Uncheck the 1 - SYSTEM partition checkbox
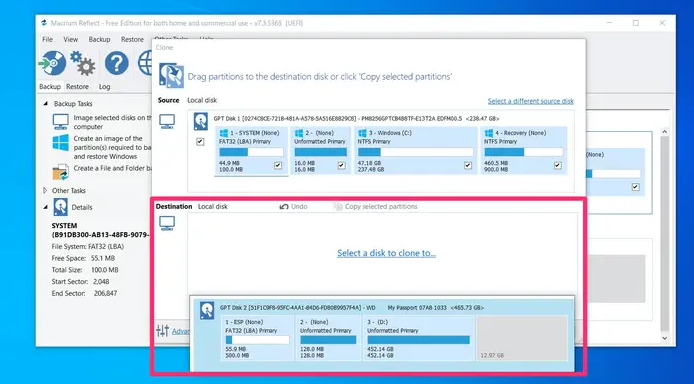Image resolution: width=694 pixels, height=384 pixels. coord(278,165)
